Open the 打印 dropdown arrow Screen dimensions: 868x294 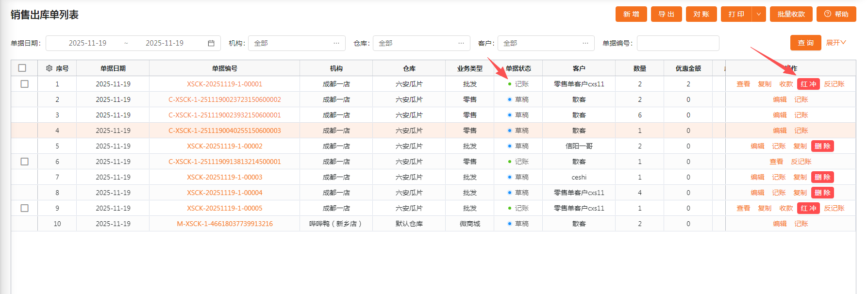(759, 14)
